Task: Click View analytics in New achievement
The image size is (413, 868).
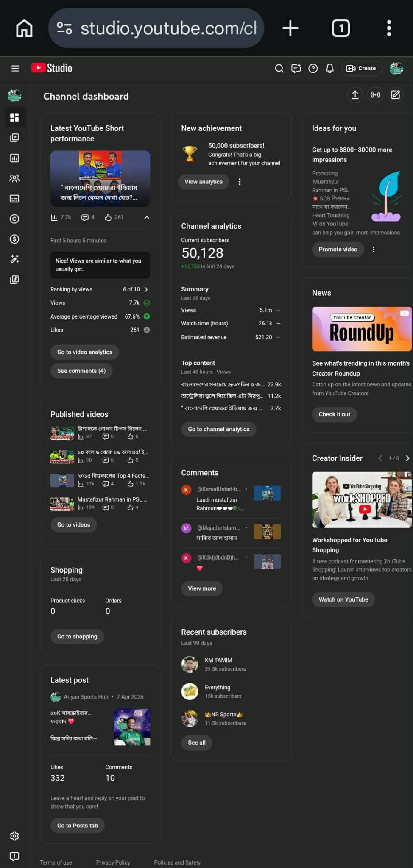Action: tap(204, 182)
